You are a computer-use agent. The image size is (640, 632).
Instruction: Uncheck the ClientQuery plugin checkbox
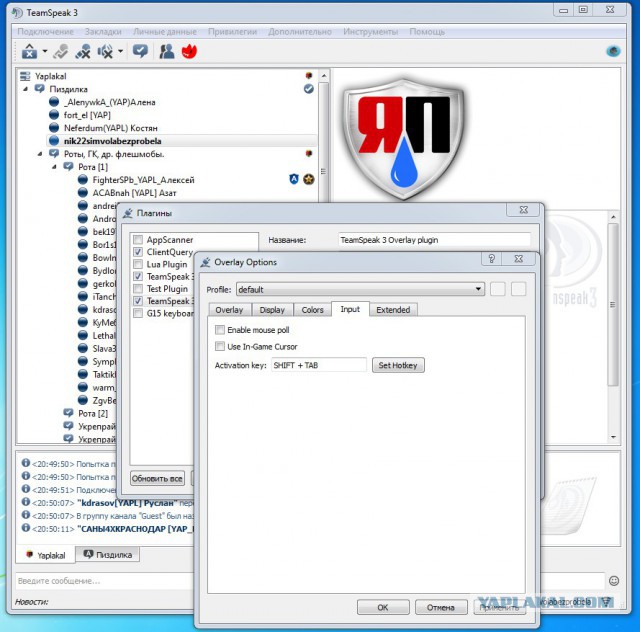(x=138, y=252)
